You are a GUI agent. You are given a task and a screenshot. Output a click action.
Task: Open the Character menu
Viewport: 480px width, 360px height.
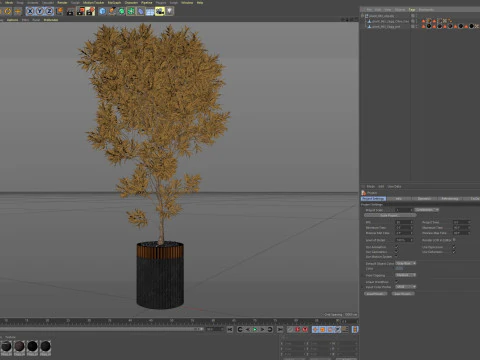pyautogui.click(x=131, y=3)
